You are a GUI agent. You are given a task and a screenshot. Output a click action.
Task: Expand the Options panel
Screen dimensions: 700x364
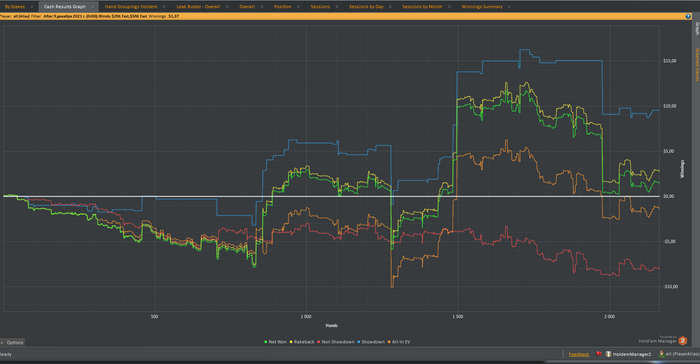[12, 343]
